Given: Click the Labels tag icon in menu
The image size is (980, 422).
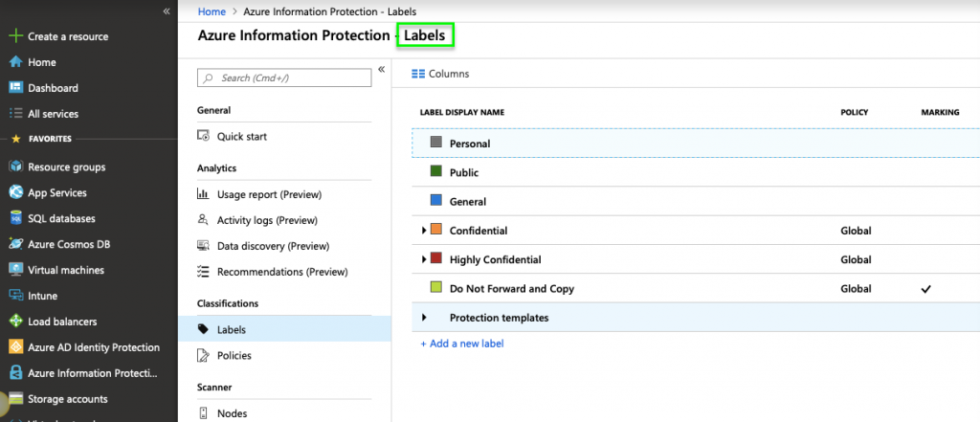Looking at the screenshot, I should pos(203,329).
